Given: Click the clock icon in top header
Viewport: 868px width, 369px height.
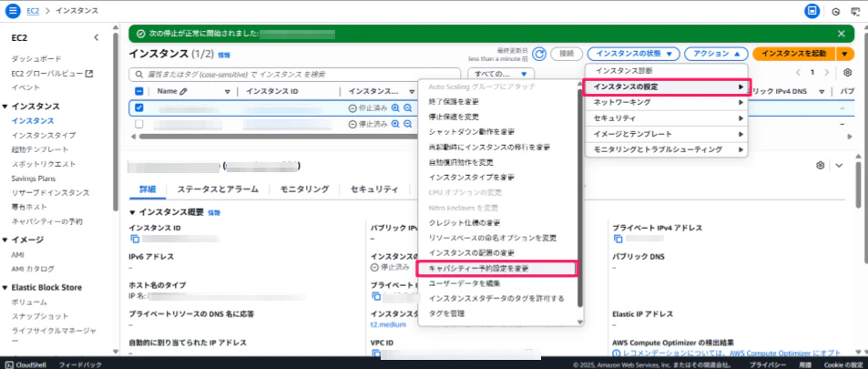Looking at the screenshot, I should point(836,11).
